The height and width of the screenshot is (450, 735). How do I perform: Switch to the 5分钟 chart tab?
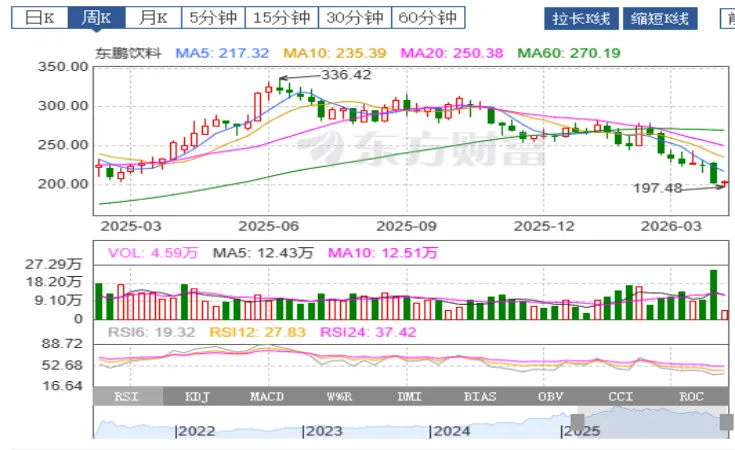point(213,18)
